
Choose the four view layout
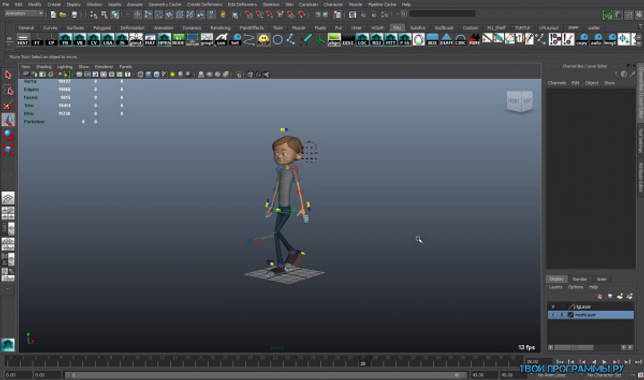pos(8,214)
